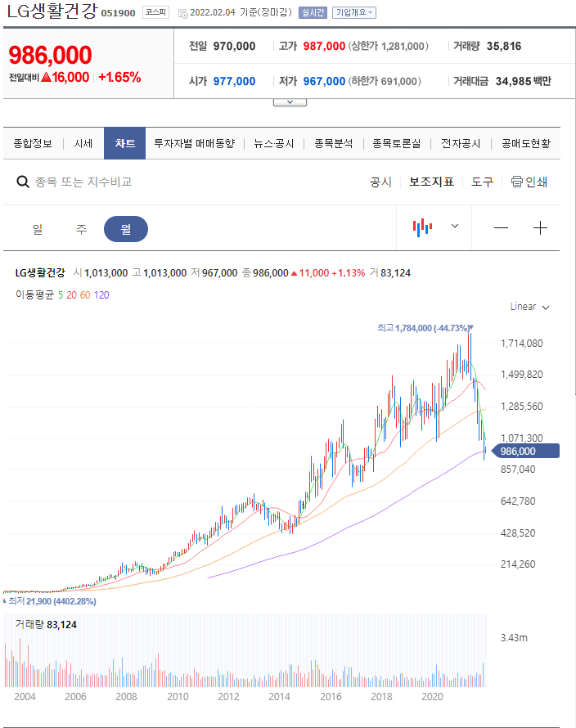The image size is (576, 728).
Task: Toggle the 60-period moving average
Action: 85,294
